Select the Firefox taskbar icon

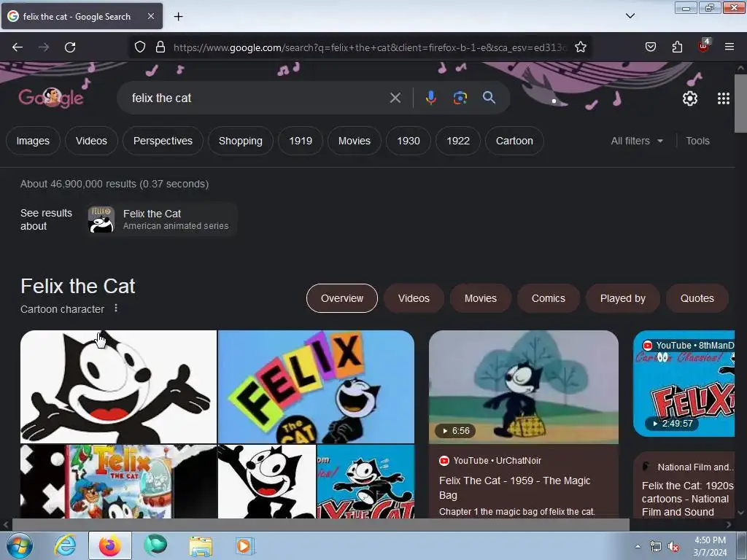[109, 545]
